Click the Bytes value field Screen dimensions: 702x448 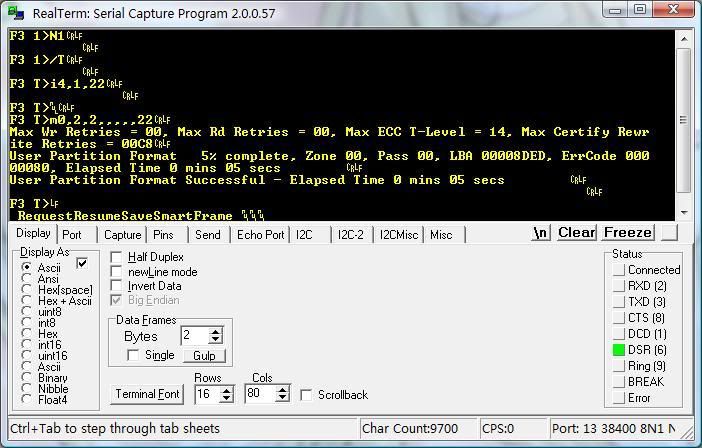195,335
